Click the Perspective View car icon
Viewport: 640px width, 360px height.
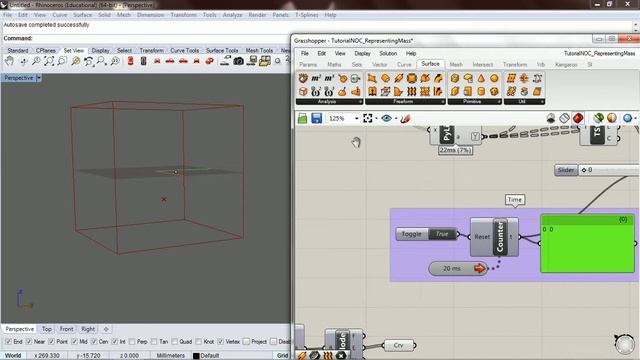(x=209, y=61)
